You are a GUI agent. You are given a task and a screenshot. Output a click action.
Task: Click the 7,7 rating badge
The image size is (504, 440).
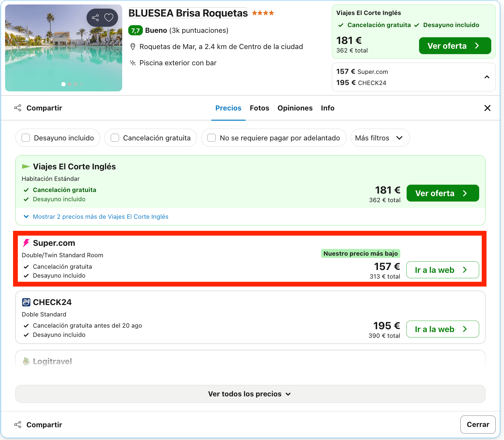pos(135,31)
